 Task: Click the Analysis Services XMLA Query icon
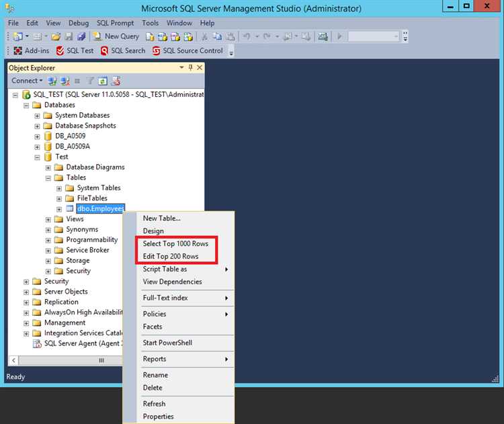pyautogui.click(x=188, y=37)
